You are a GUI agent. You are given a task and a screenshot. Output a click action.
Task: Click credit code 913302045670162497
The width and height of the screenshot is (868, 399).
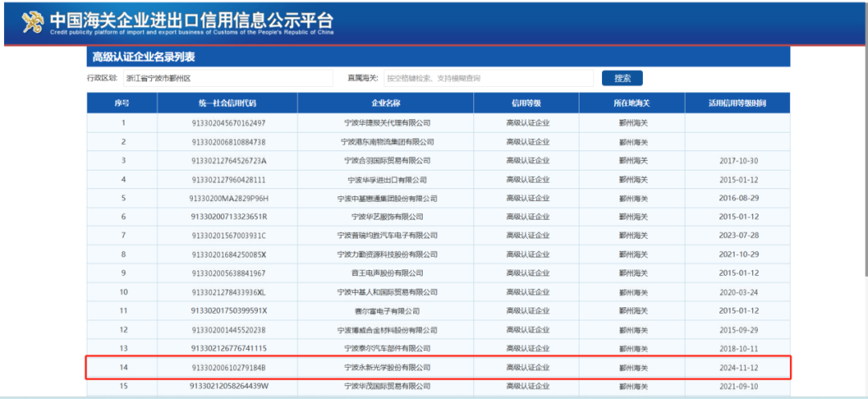coord(228,123)
